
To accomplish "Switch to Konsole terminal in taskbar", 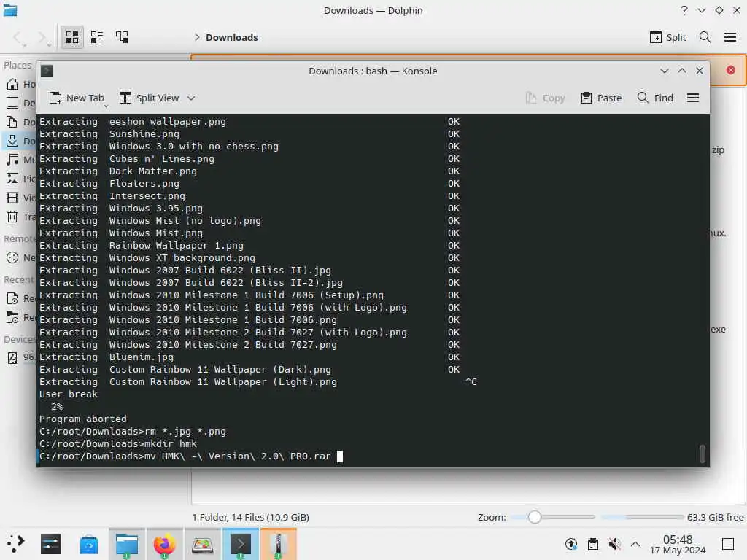I will [x=241, y=544].
